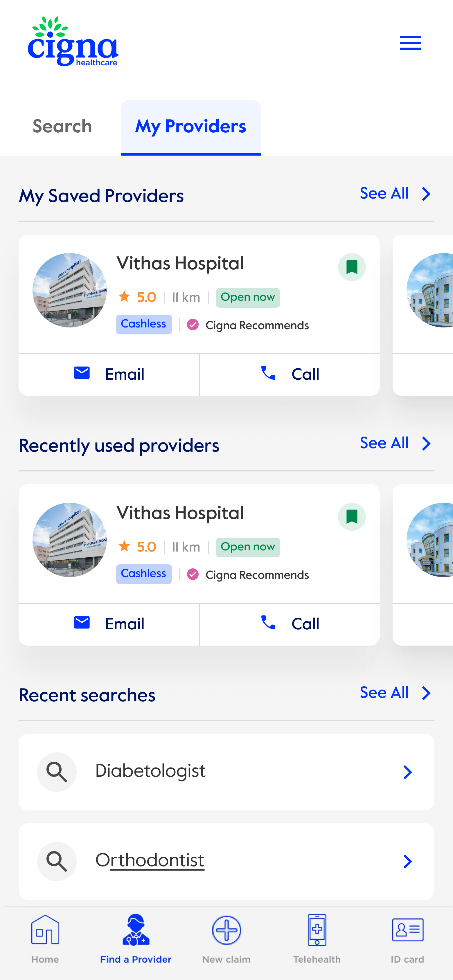Tap the search icon beside Diabetologist

point(57,772)
